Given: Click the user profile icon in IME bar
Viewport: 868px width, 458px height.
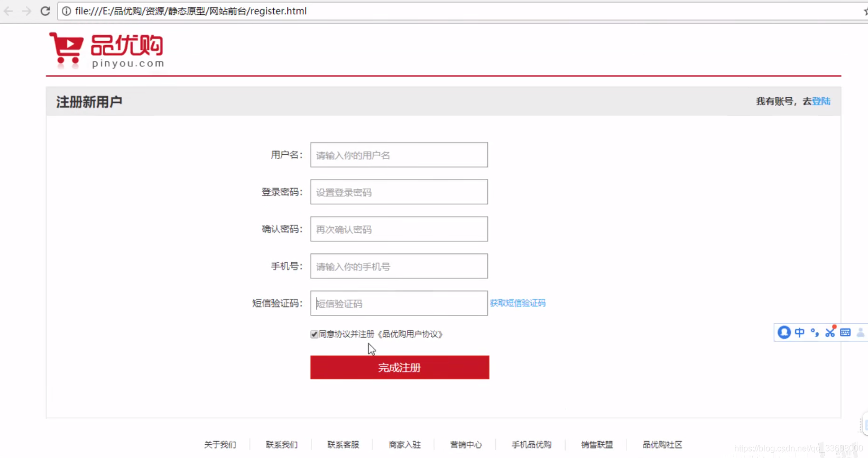Looking at the screenshot, I should (x=861, y=332).
